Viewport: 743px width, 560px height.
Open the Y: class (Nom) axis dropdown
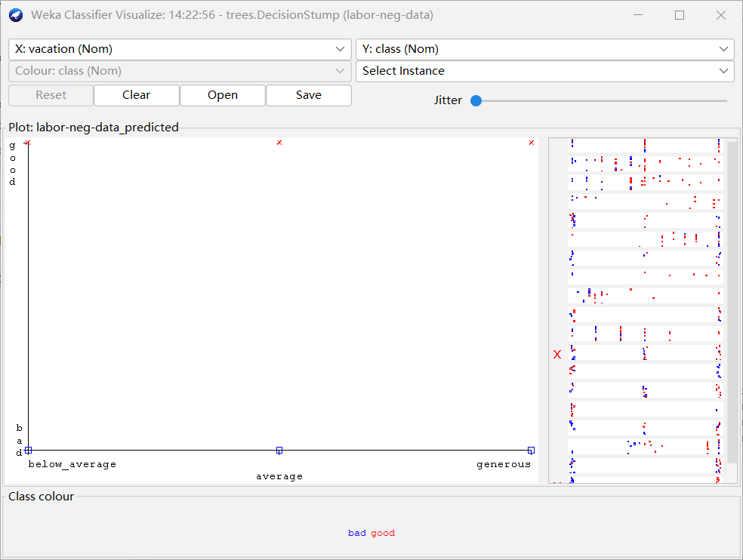click(x=545, y=49)
